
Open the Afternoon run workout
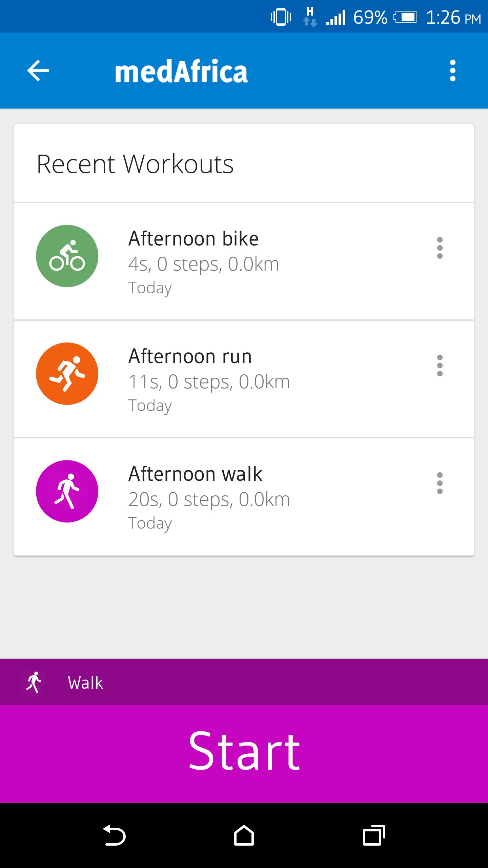[x=237, y=379]
